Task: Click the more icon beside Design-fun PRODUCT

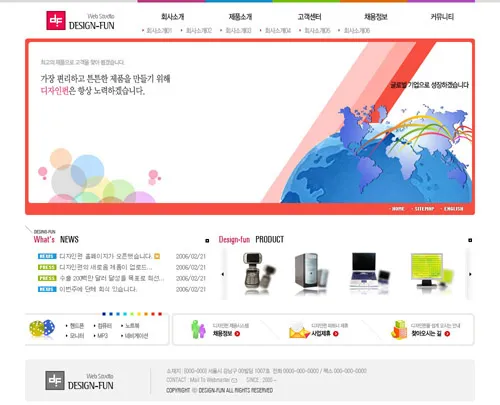Action: click(470, 240)
